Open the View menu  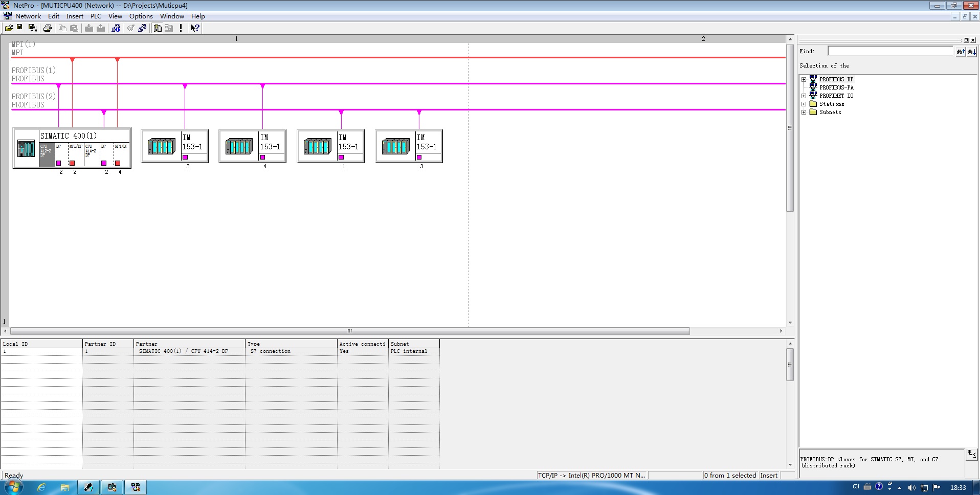[x=115, y=16]
